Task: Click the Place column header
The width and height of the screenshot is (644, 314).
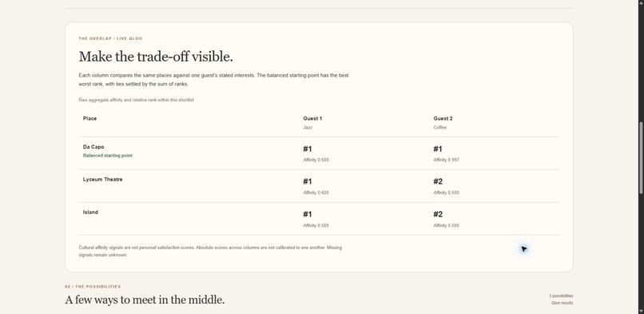Action: 89,118
